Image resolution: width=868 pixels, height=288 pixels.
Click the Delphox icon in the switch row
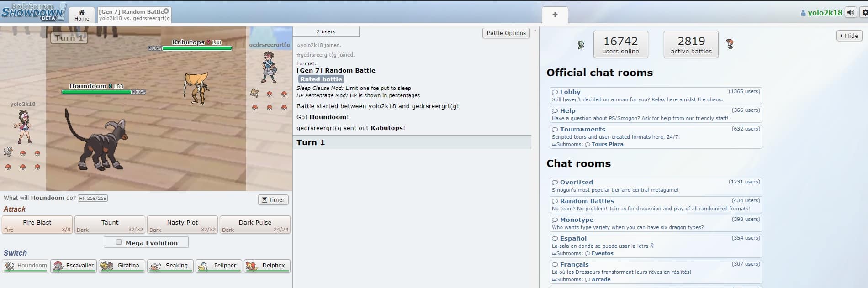coord(251,266)
